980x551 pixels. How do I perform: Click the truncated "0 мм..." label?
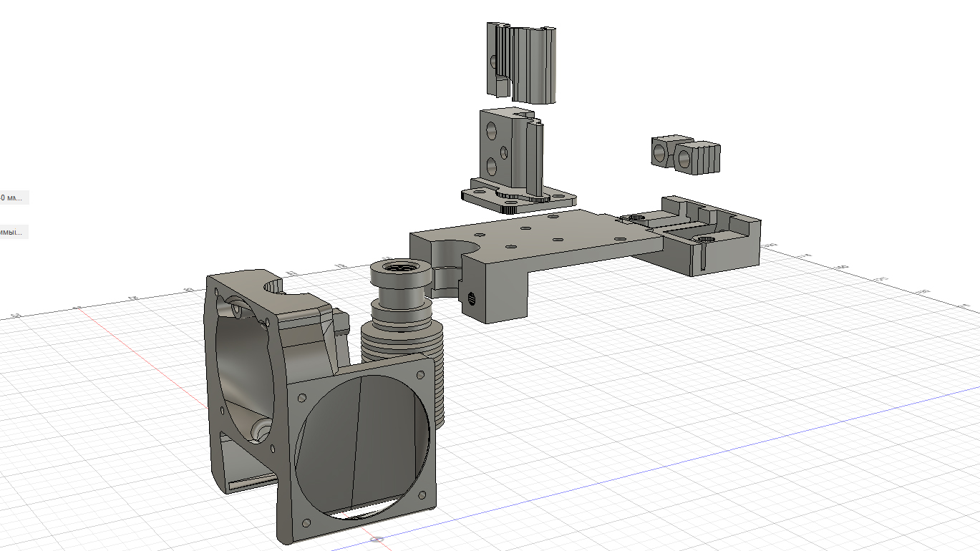13,197
